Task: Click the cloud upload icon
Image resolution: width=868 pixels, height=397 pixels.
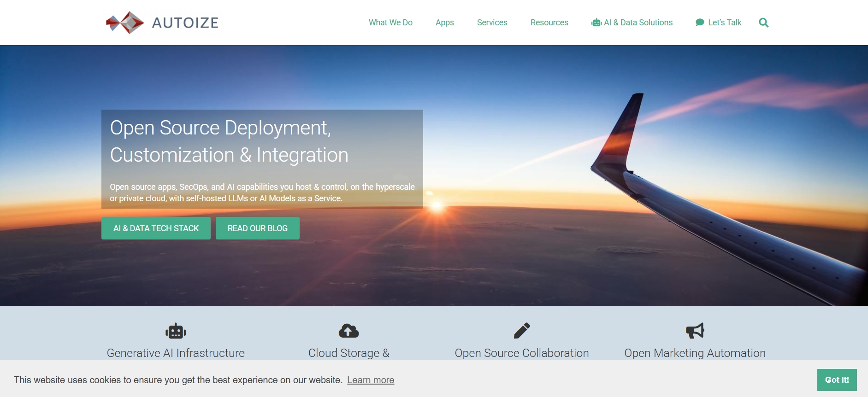Action: coord(349,331)
